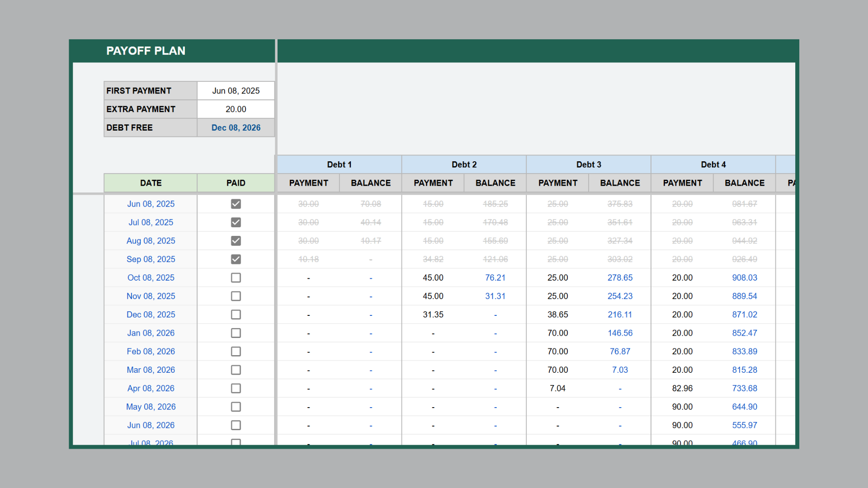Uncheck the Sep 08, 2025 paid checkbox
The image size is (868, 488).
[236, 259]
